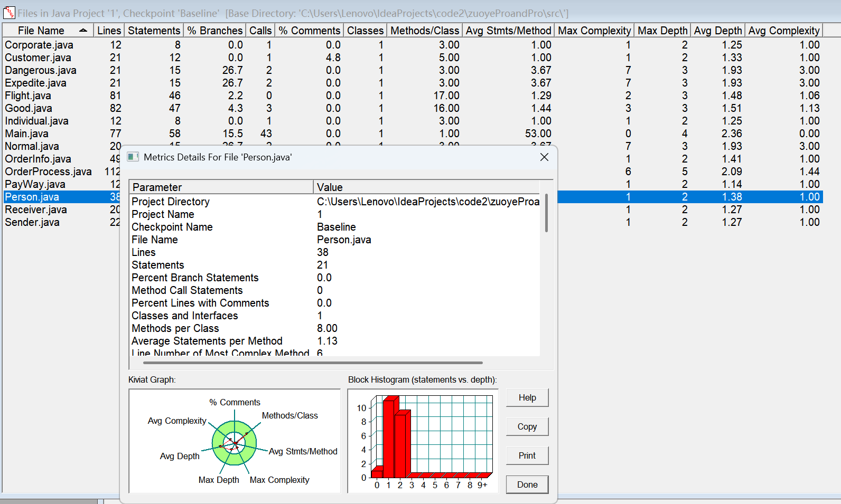The height and width of the screenshot is (504, 841).
Task: Sort by the Classes column header
Action: 366,31
